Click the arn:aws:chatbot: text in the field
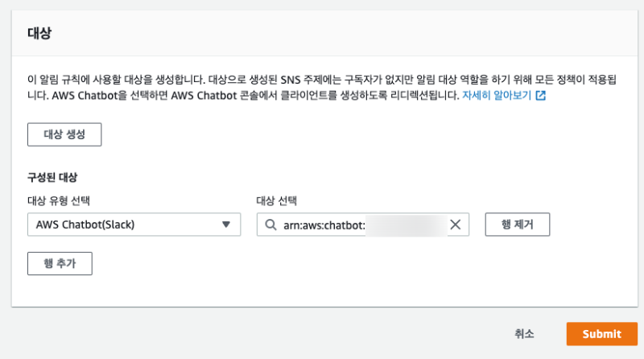The height and width of the screenshot is (359, 644). (x=324, y=225)
